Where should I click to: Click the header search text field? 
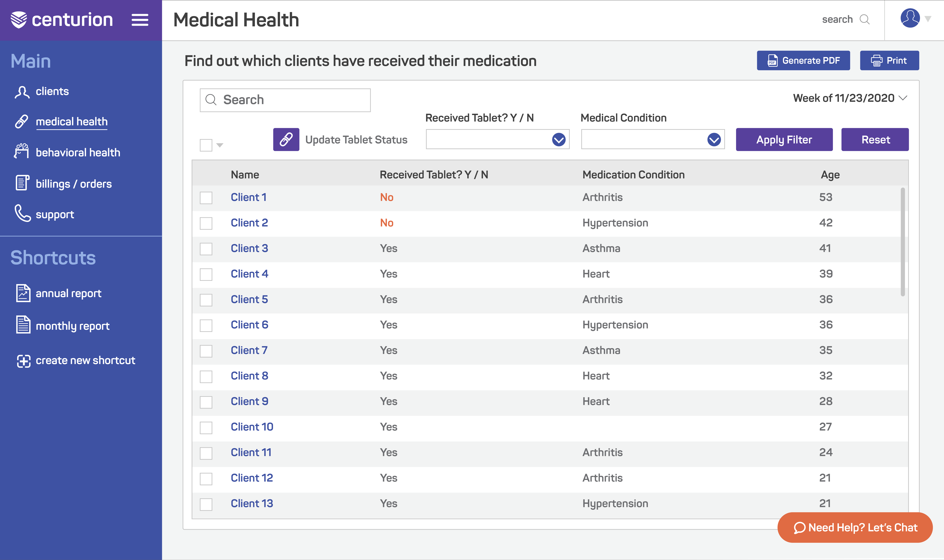coord(837,19)
